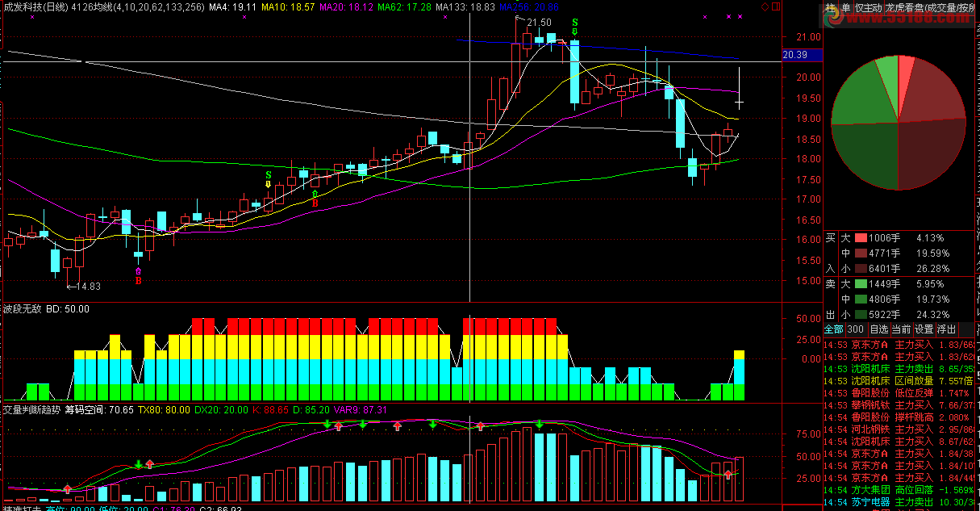The image size is (980, 511).
Task: Click the 波段无敌 BD: 50.00 indicator label
Action: click(46, 309)
